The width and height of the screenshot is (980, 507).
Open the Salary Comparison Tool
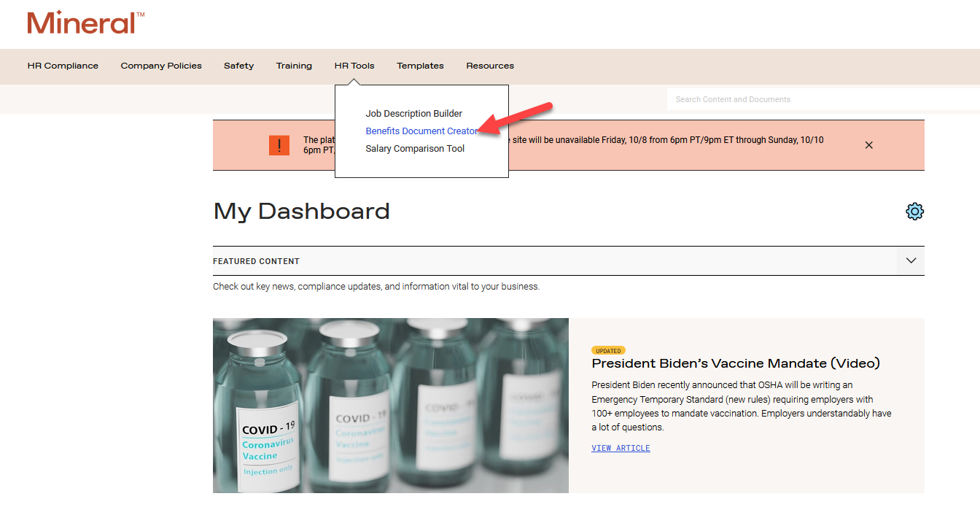point(415,149)
